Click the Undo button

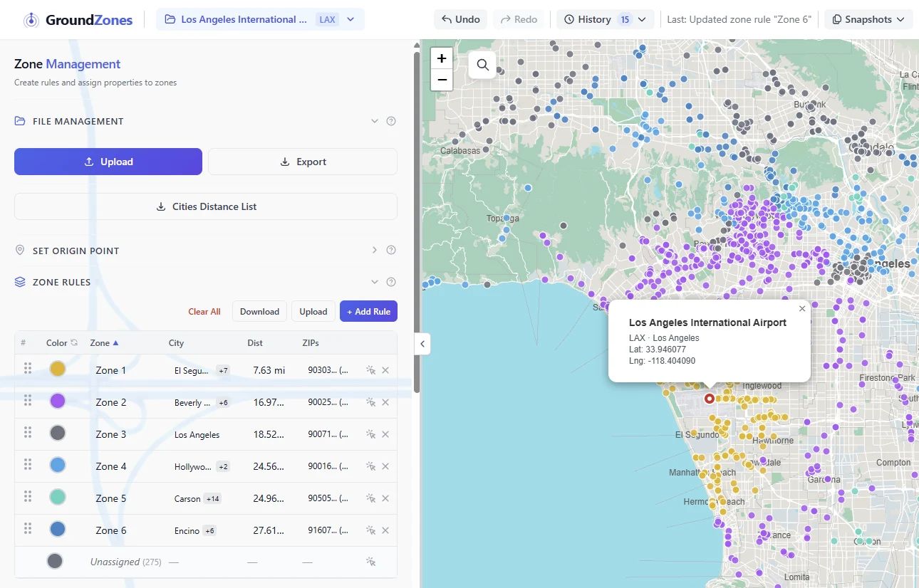[460, 19]
